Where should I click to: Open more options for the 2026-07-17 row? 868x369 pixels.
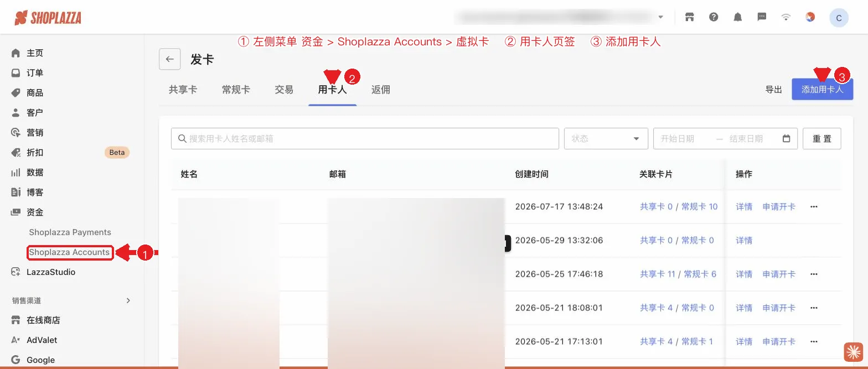click(x=814, y=207)
